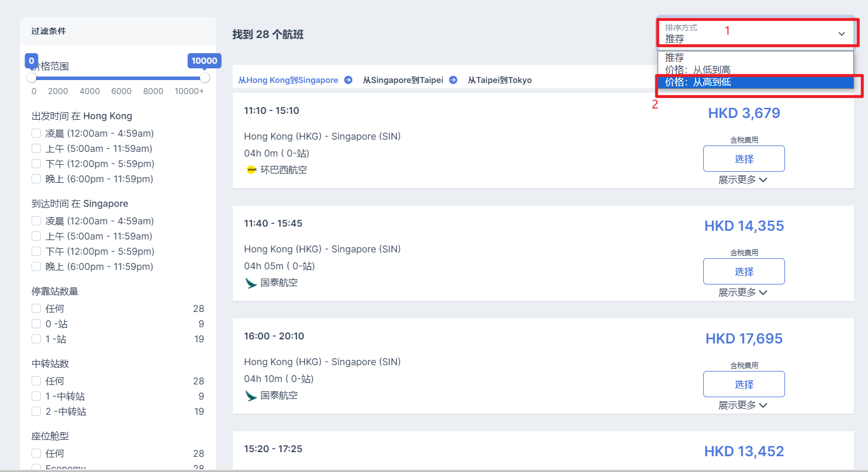The width and height of the screenshot is (868, 472).
Task: Select the 推荐 option in sort list
Action: point(675,57)
